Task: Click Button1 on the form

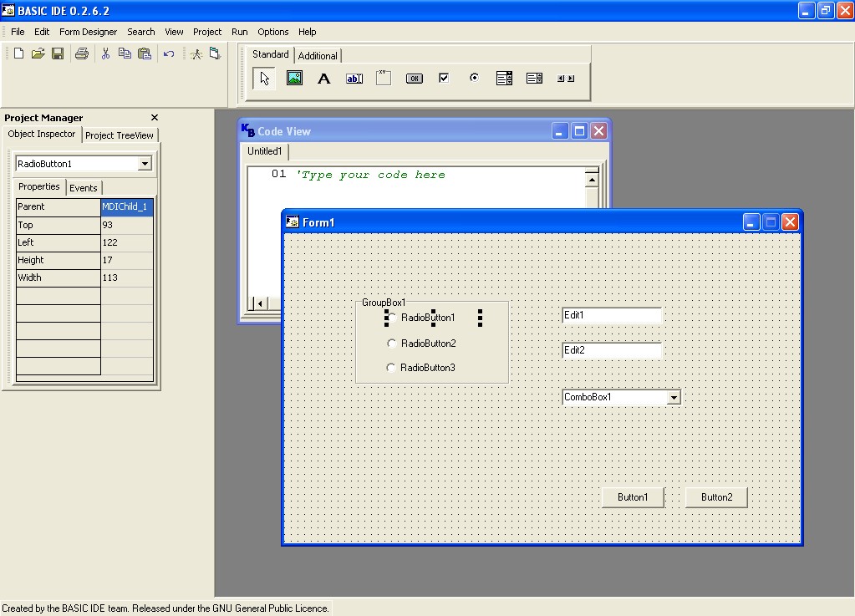Action: click(633, 497)
